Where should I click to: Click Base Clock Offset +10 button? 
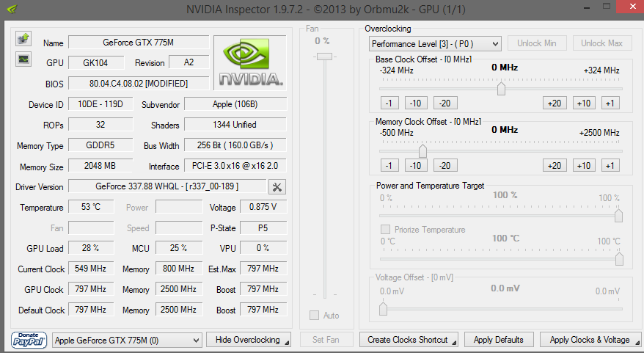coord(584,103)
